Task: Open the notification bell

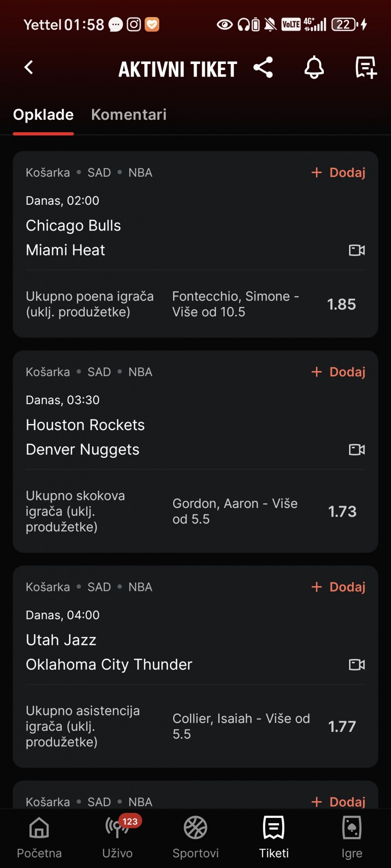Action: click(x=314, y=68)
